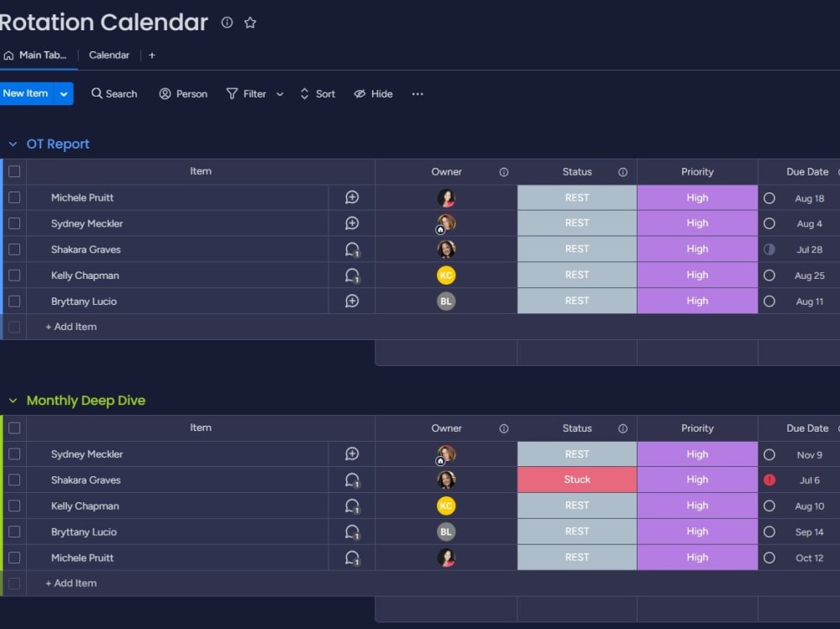The height and width of the screenshot is (629, 840).
Task: Select all items checkbox in Monthly Deep Dive header
Action: coord(14,428)
